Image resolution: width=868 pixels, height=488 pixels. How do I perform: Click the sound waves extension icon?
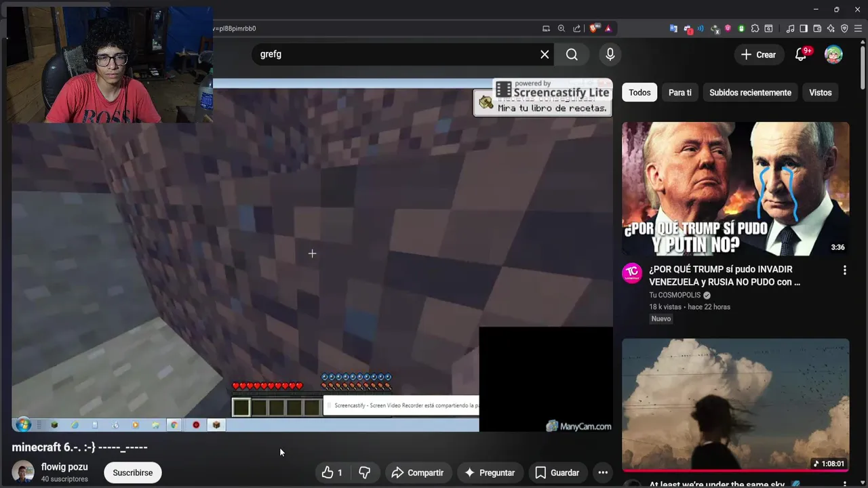pyautogui.click(x=701, y=28)
